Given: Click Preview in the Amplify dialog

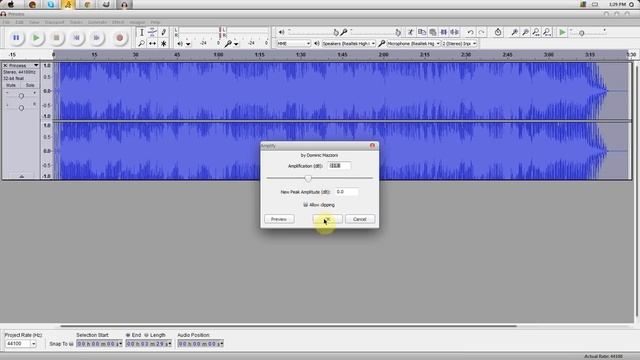Looking at the screenshot, I should pos(279,219).
